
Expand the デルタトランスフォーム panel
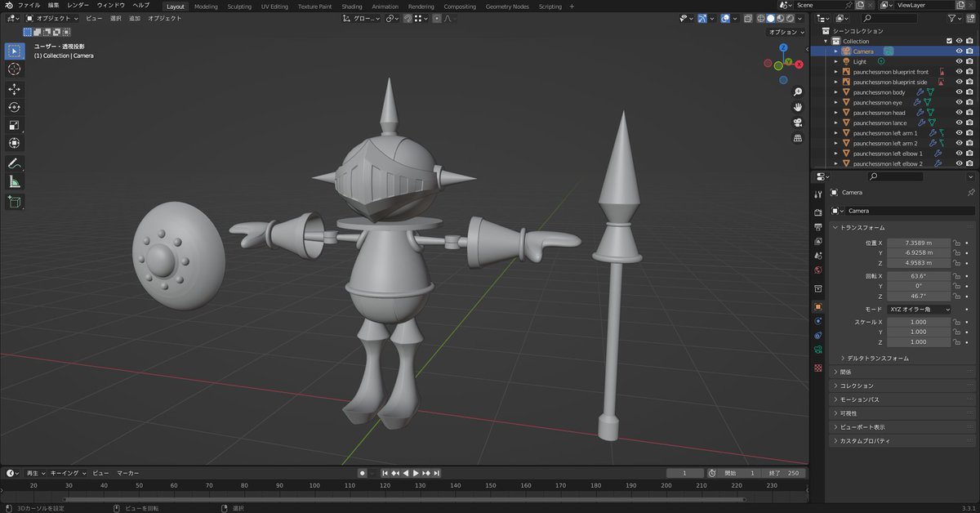878,358
